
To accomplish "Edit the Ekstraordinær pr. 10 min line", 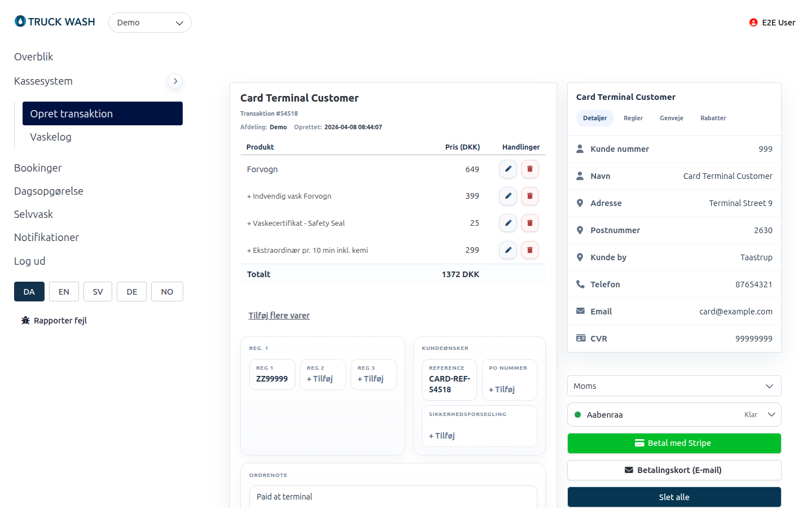I will click(x=508, y=250).
